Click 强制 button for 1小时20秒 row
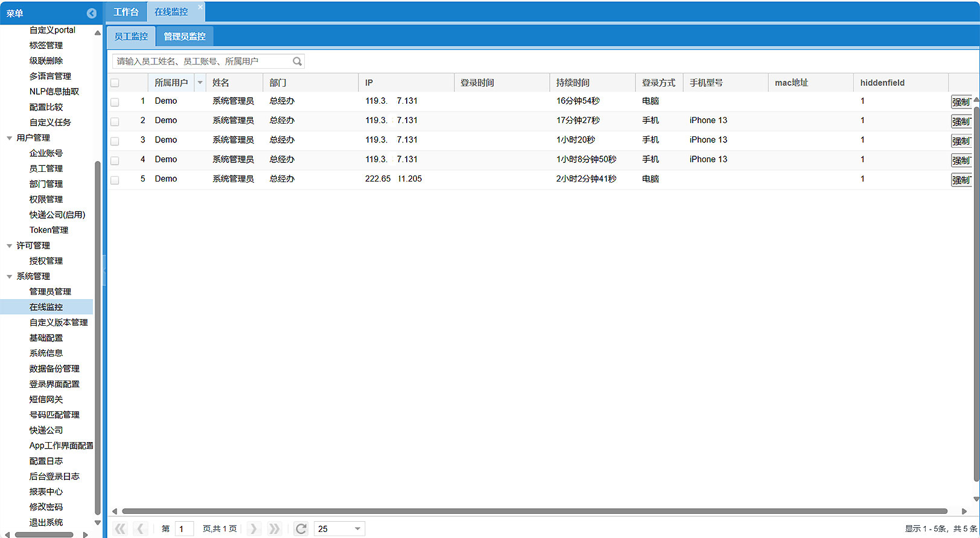980x538 pixels. tap(961, 141)
